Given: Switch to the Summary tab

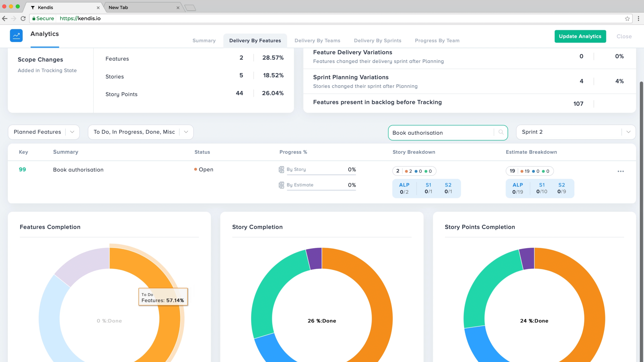Looking at the screenshot, I should [x=204, y=40].
